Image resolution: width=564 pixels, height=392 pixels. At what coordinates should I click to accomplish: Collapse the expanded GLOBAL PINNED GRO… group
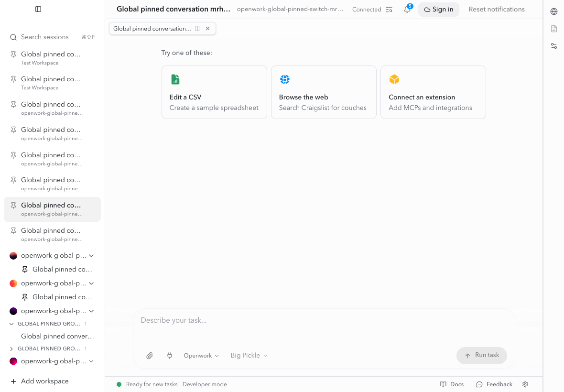pyautogui.click(x=11, y=324)
